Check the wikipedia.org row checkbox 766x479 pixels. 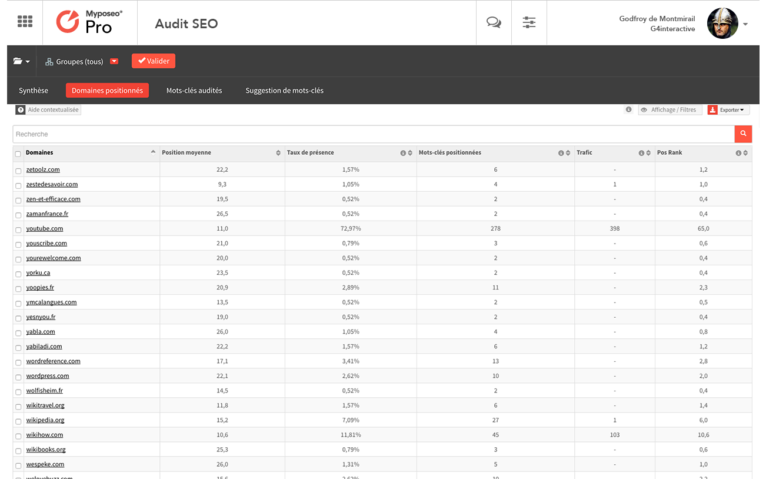pyautogui.click(x=18, y=421)
